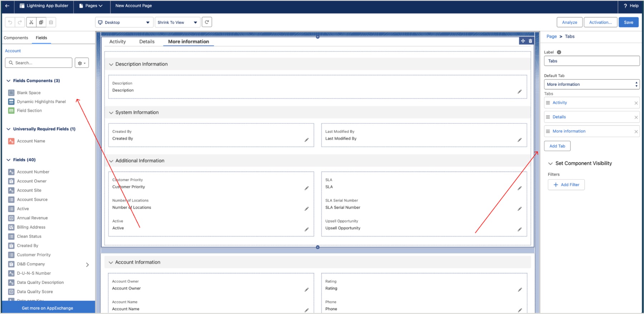Collapse Fields Components section
The width and height of the screenshot is (644, 314).
pyautogui.click(x=8, y=81)
